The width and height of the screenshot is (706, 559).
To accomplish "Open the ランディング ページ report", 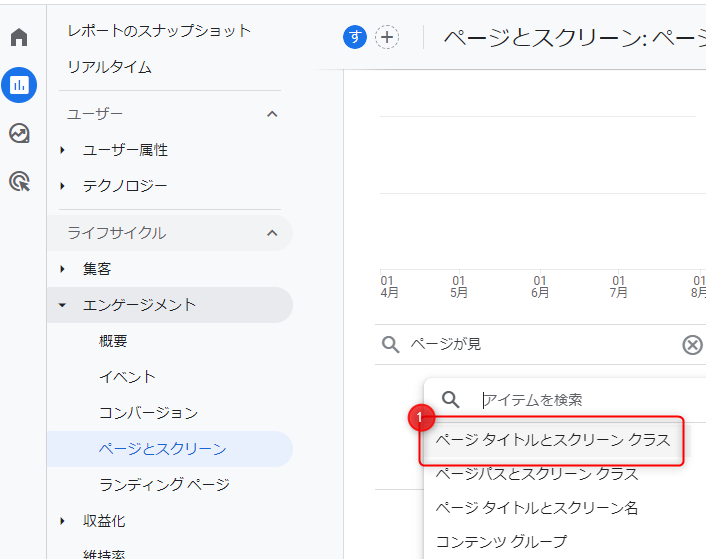I will coord(164,485).
